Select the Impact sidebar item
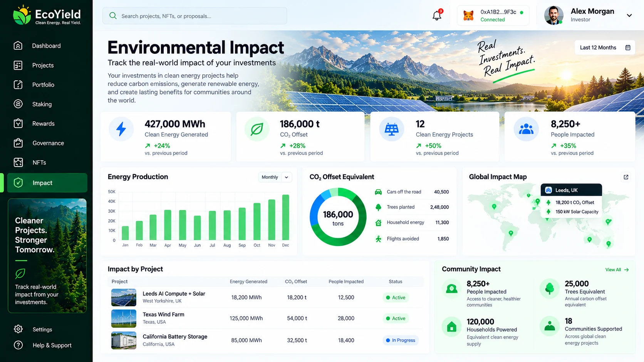Screen dimensions: 644x362 pyautogui.click(x=47, y=183)
